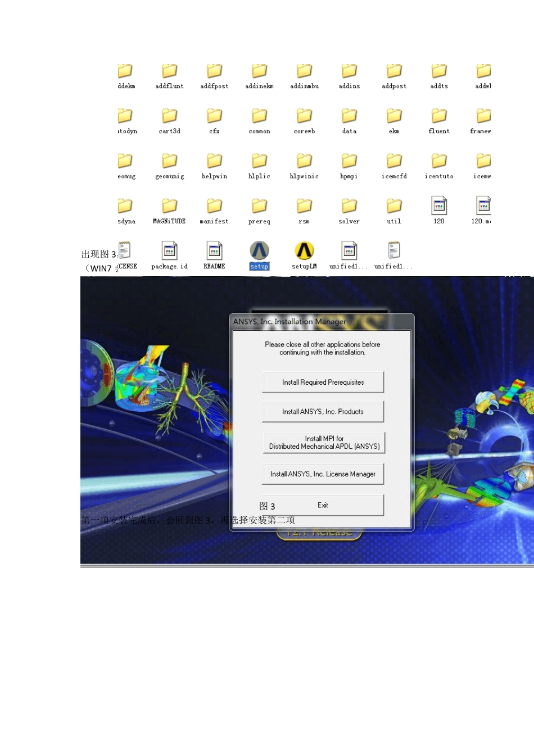
Task: Click the fluent folder name text
Action: tap(439, 131)
